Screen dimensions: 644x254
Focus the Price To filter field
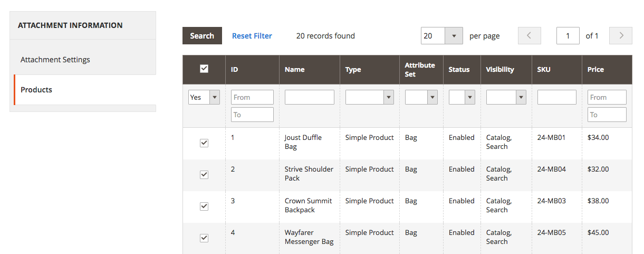pyautogui.click(x=607, y=115)
